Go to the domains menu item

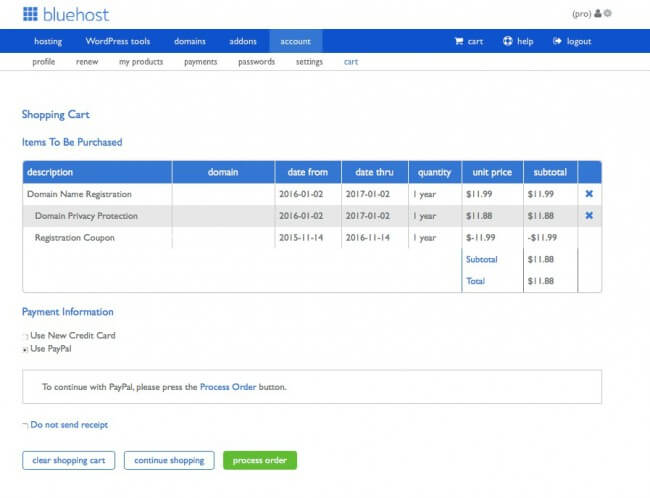[x=190, y=41]
